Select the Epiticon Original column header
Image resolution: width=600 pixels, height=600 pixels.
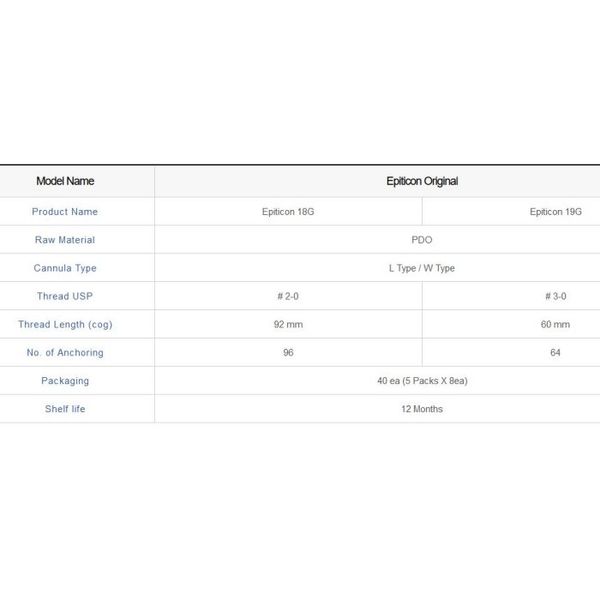click(x=421, y=181)
